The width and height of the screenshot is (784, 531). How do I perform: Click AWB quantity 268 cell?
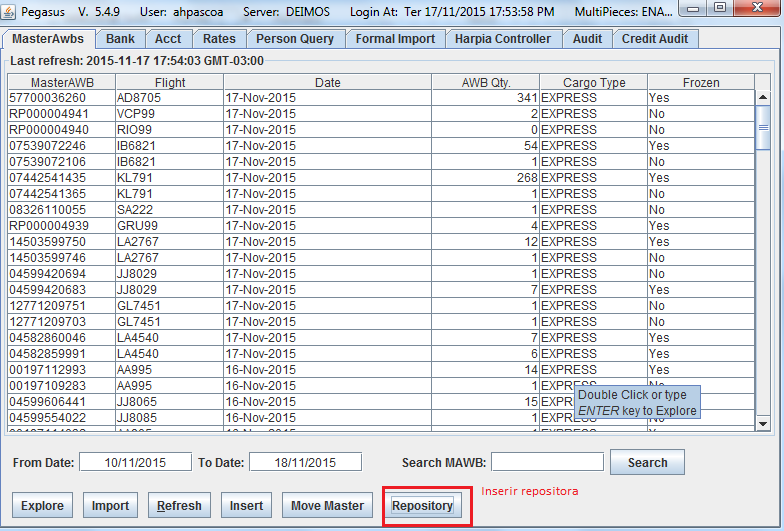(486, 178)
